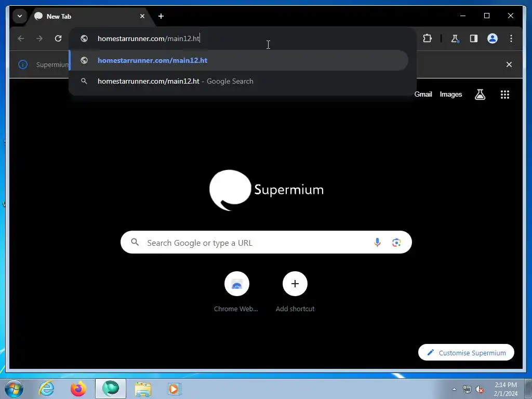Go forward to next page
This screenshot has height=399, width=532.
click(x=39, y=38)
